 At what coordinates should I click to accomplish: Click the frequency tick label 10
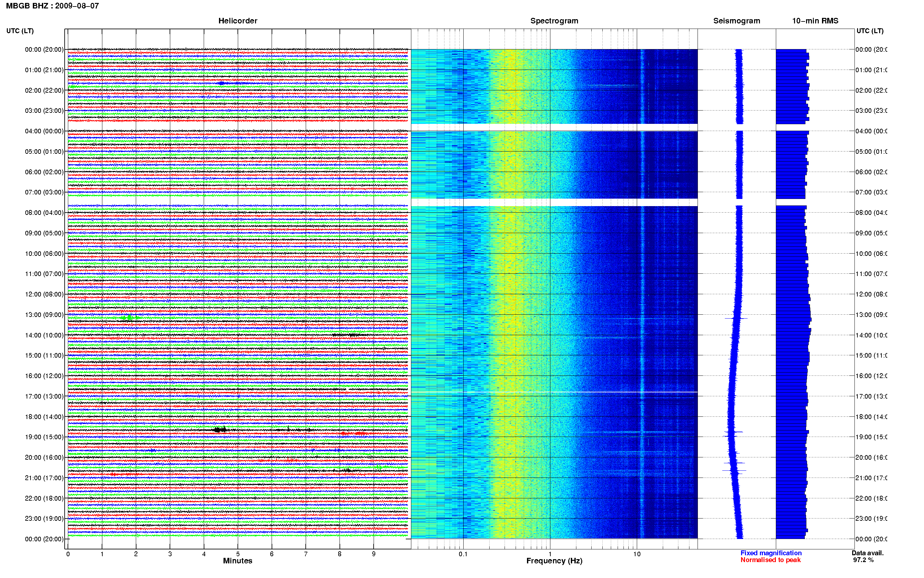pyautogui.click(x=637, y=554)
